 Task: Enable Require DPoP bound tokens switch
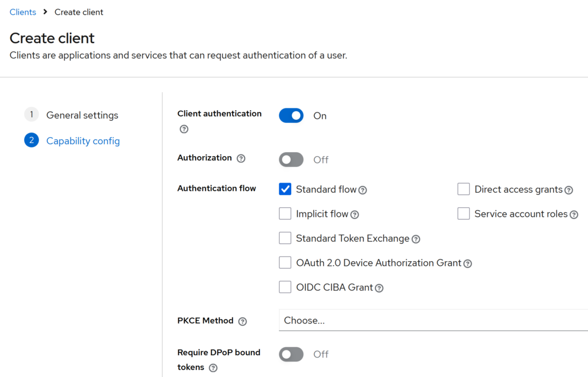click(291, 354)
